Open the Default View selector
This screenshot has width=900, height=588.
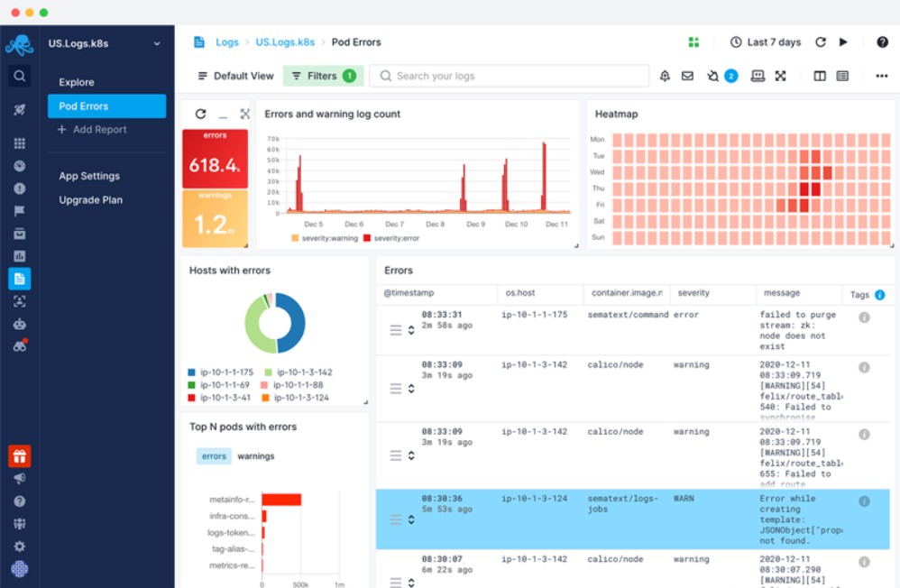pyautogui.click(x=234, y=76)
